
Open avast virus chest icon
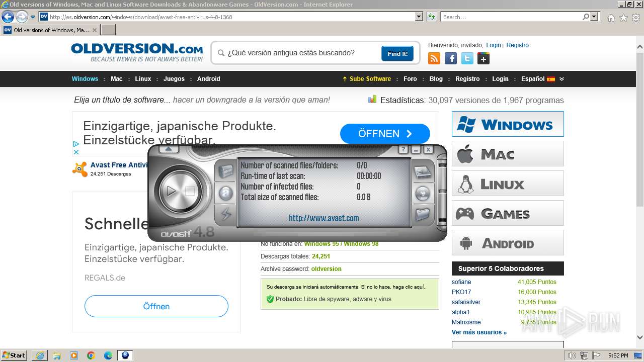[226, 172]
